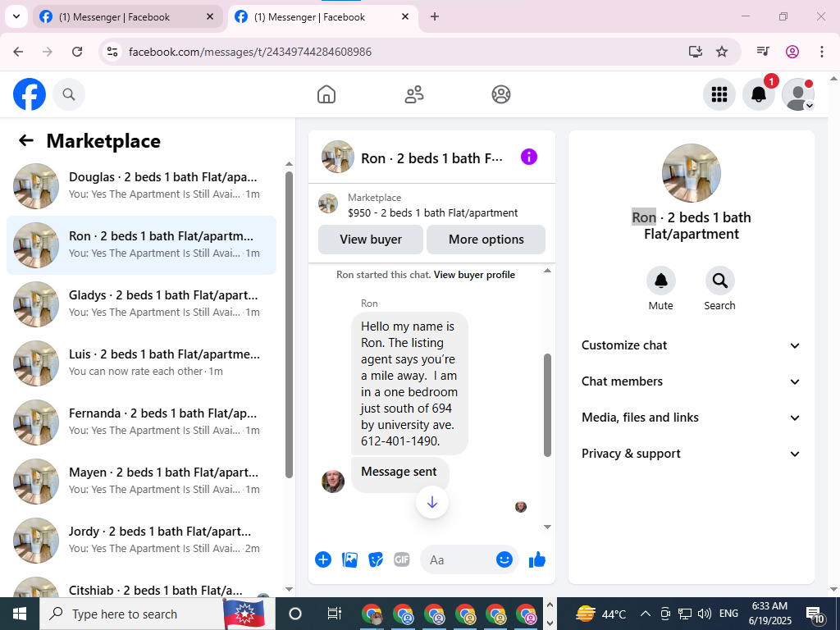Screen dimensions: 840x630
Task: Open Douglas conversation in Marketplace list
Action: (x=141, y=186)
